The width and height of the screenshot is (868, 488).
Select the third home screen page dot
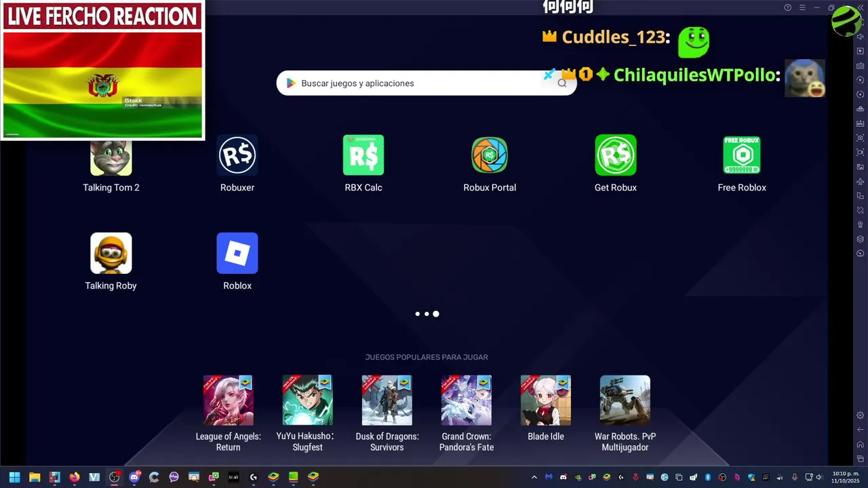click(x=436, y=314)
